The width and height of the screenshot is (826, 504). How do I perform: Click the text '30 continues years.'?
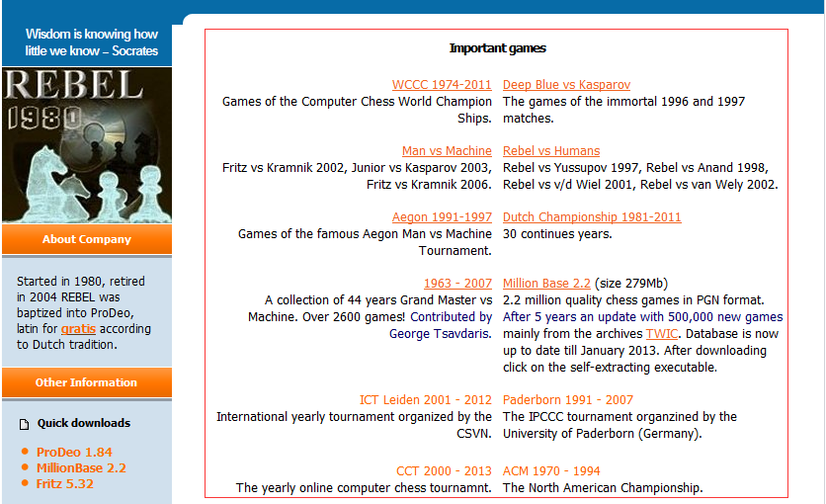(557, 234)
